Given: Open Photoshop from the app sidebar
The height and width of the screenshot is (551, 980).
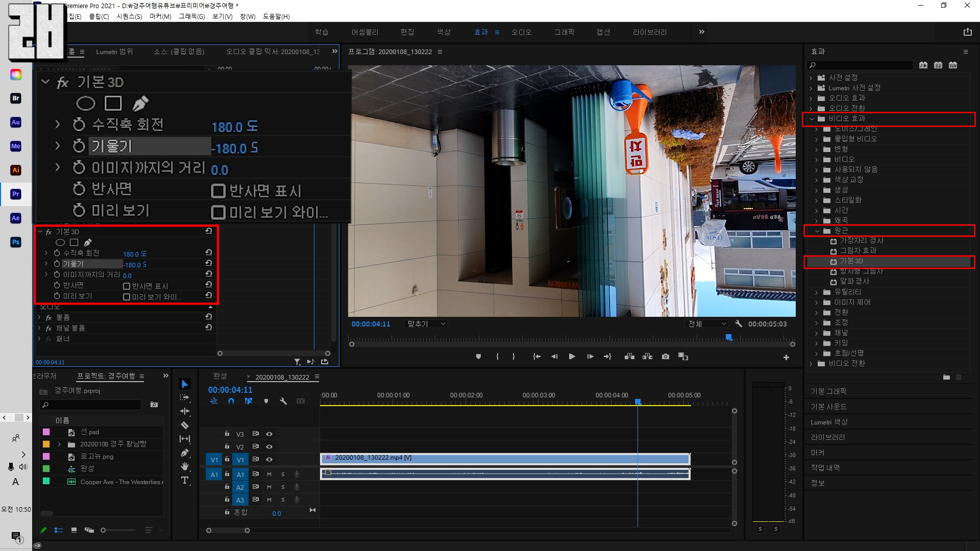Looking at the screenshot, I should [16, 242].
